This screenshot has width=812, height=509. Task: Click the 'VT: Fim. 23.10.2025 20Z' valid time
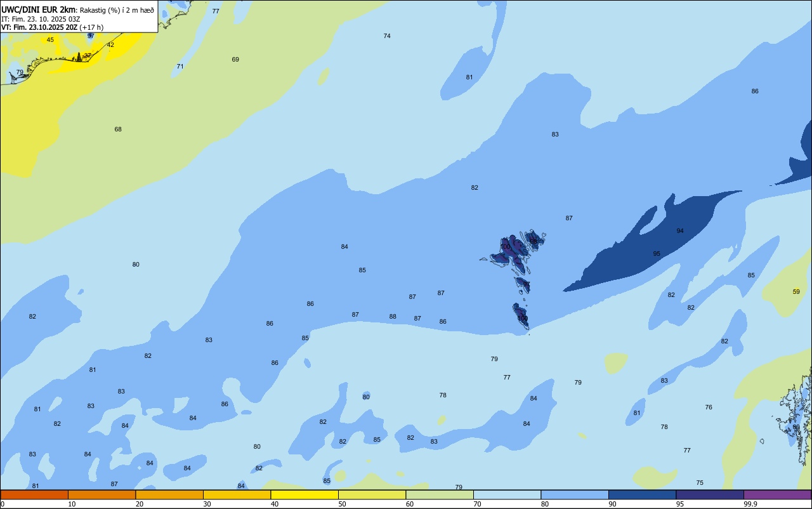tap(39, 27)
